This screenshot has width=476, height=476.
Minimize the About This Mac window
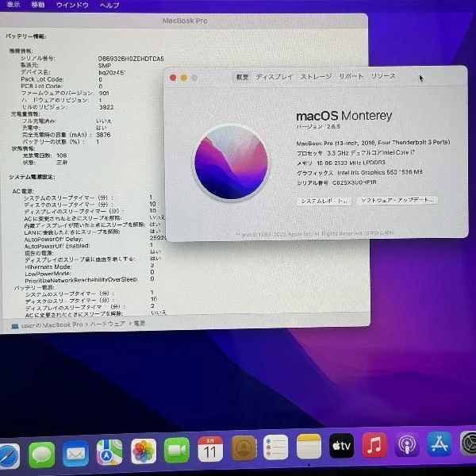click(x=184, y=78)
